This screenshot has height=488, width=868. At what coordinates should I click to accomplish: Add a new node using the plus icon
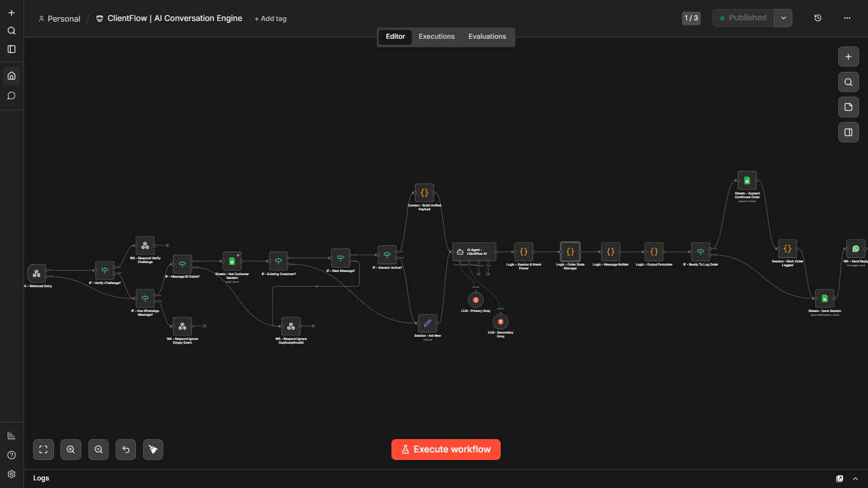(x=848, y=57)
